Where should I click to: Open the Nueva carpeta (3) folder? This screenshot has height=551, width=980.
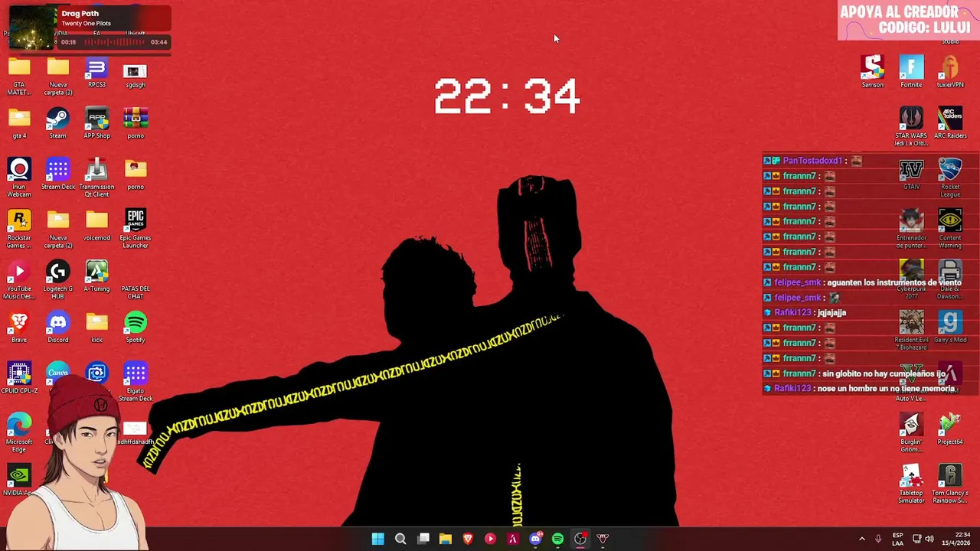point(58,76)
